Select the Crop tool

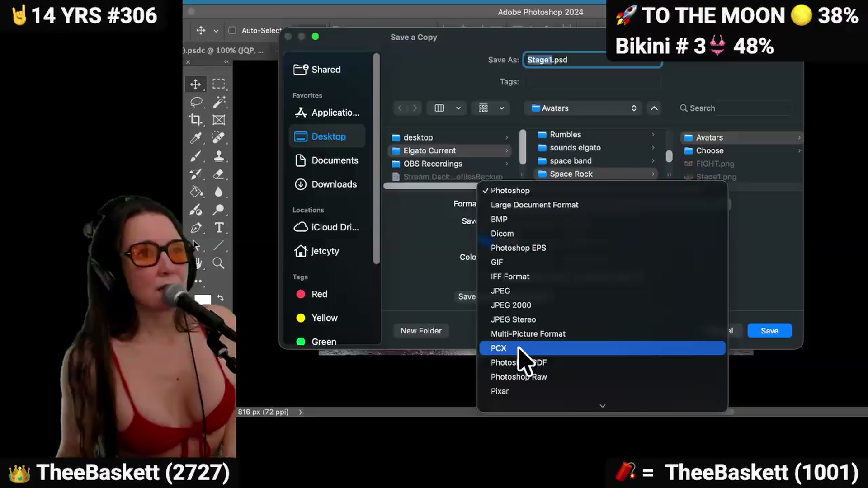pyautogui.click(x=196, y=120)
